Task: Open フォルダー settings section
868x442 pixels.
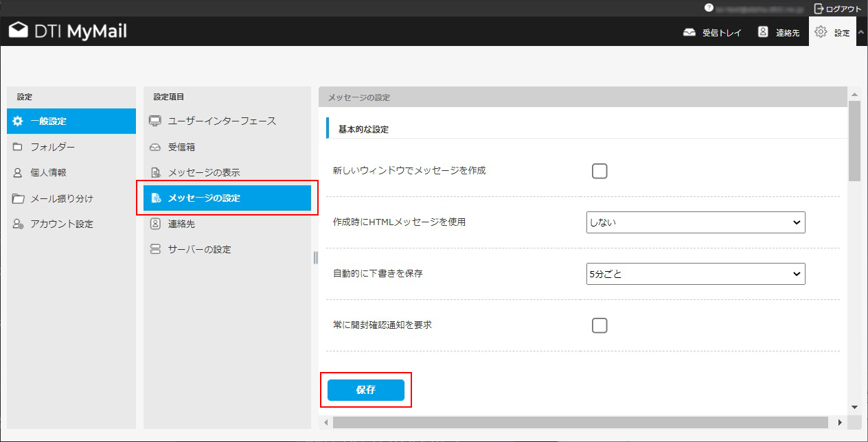Action: point(71,147)
